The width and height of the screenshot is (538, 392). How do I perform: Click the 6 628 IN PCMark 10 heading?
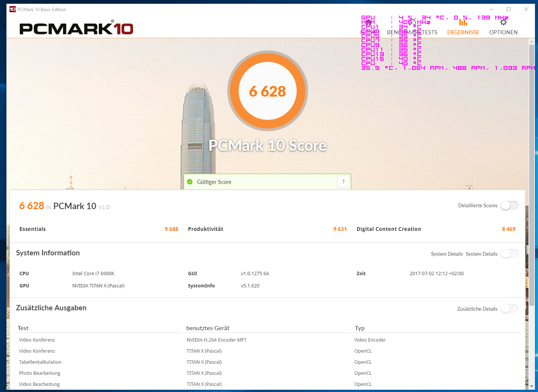point(65,206)
